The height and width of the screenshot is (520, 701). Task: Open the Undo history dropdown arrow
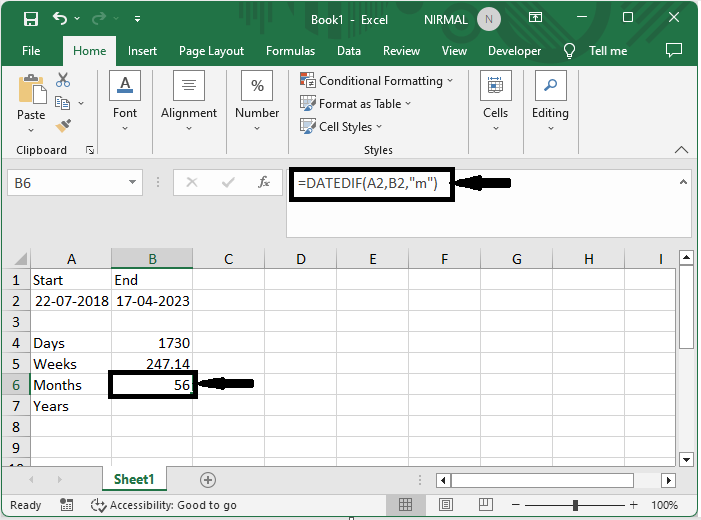coord(77,18)
